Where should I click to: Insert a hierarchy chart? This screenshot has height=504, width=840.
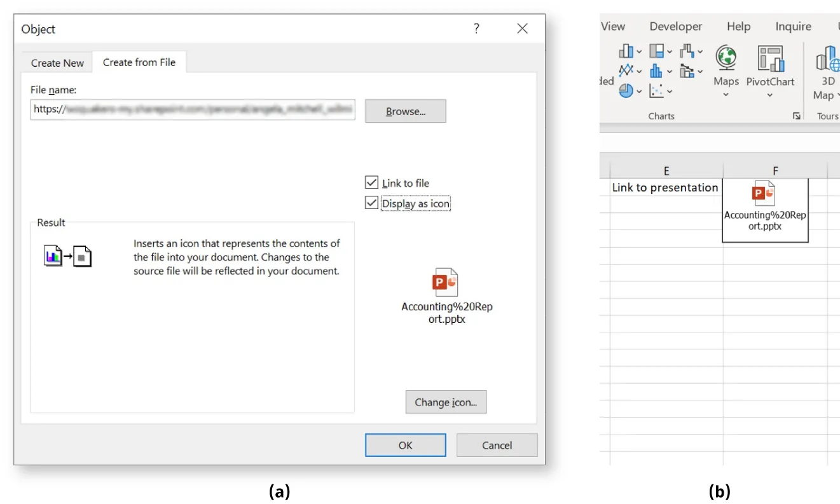(657, 51)
